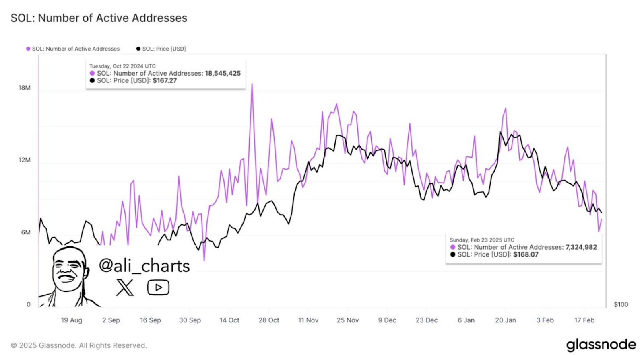Viewport: 644px width, 355px height.
Task: Select the 28 Oct date axis label
Action: click(269, 320)
